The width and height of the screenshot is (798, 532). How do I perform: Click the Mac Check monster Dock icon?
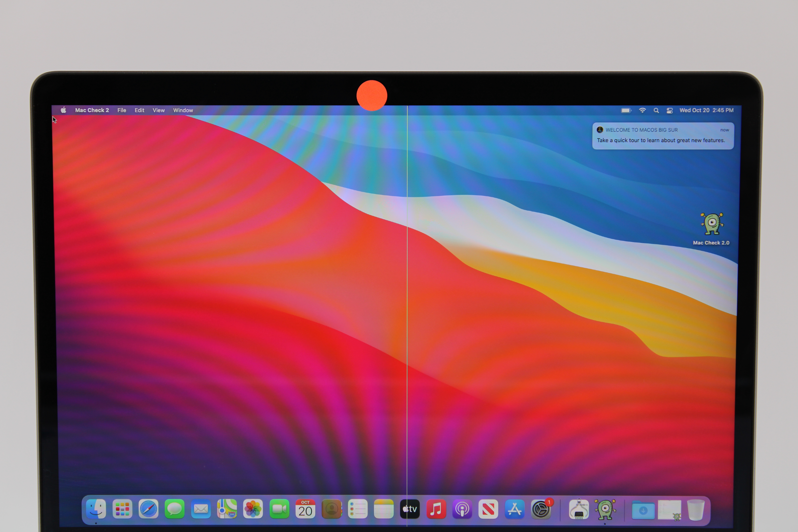[605, 509]
